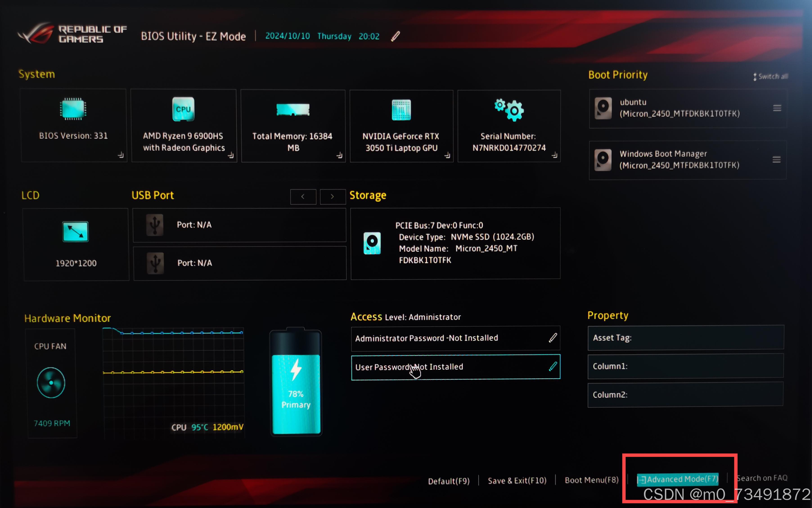Expand the Total Memory info tile

pyautogui.click(x=340, y=155)
